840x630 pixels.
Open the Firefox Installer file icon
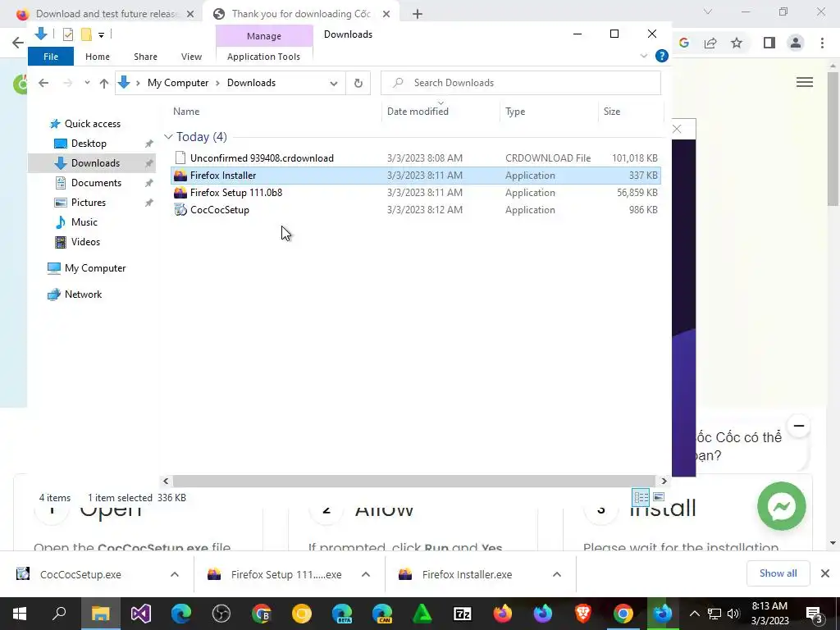click(180, 176)
